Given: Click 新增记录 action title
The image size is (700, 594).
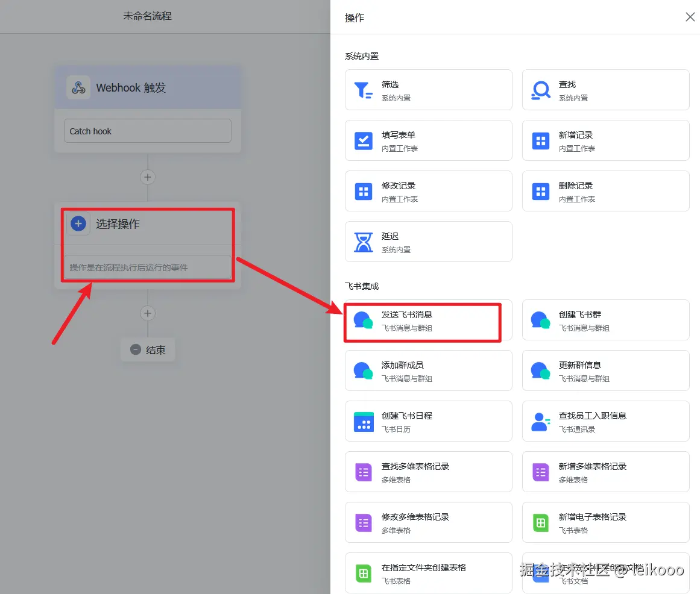Looking at the screenshot, I should (x=575, y=135).
